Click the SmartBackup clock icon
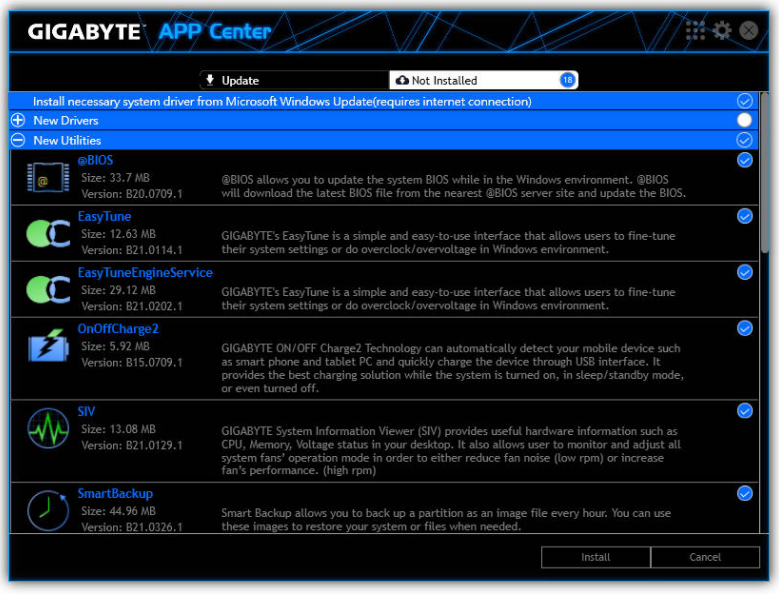Viewport: 779px width, 594px height. click(x=47, y=509)
